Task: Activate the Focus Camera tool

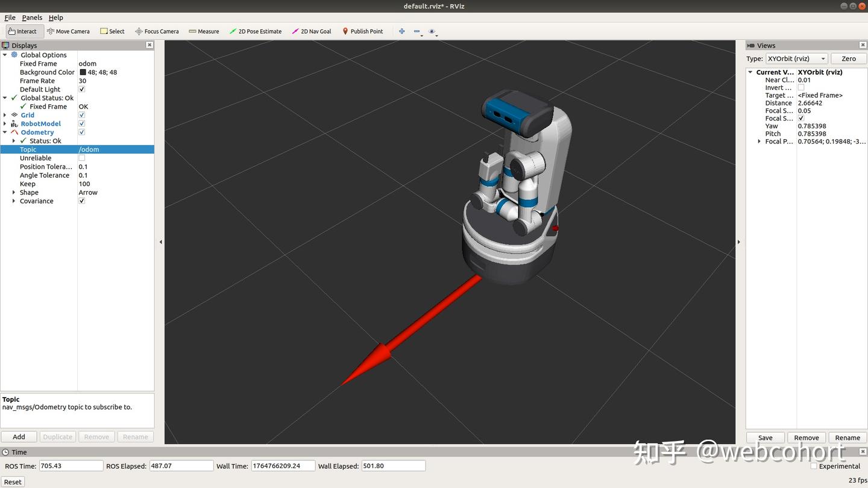Action: pyautogui.click(x=157, y=31)
